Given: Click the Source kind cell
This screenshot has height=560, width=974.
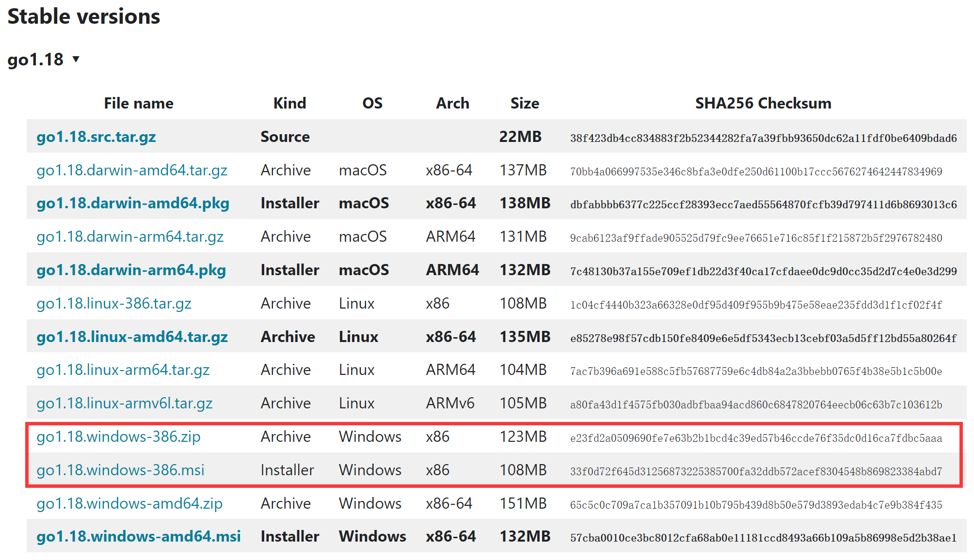Looking at the screenshot, I should (285, 137).
